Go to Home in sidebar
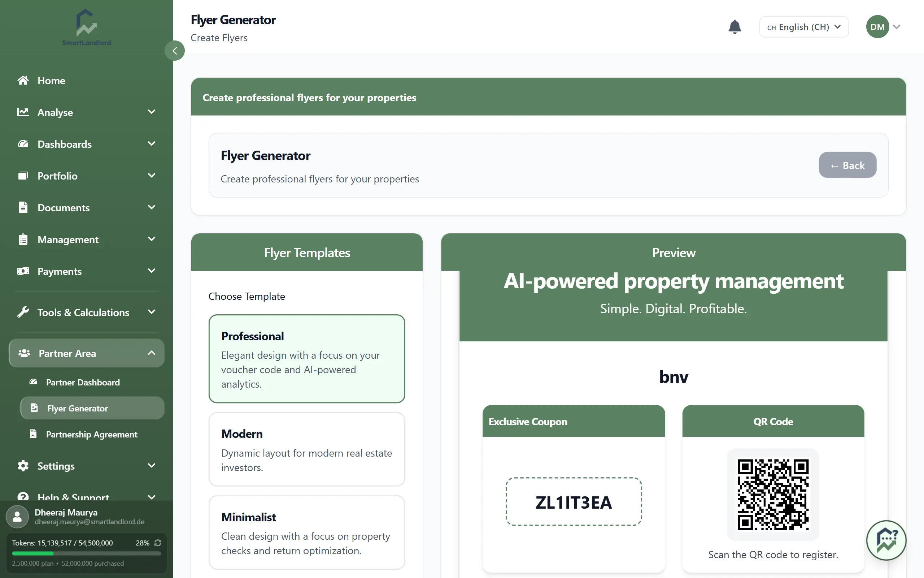 (87, 80)
